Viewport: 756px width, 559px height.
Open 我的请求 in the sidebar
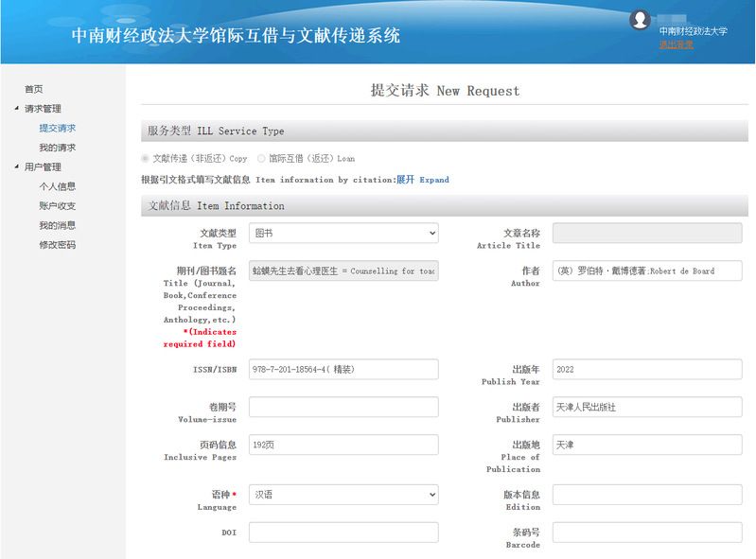click(57, 148)
